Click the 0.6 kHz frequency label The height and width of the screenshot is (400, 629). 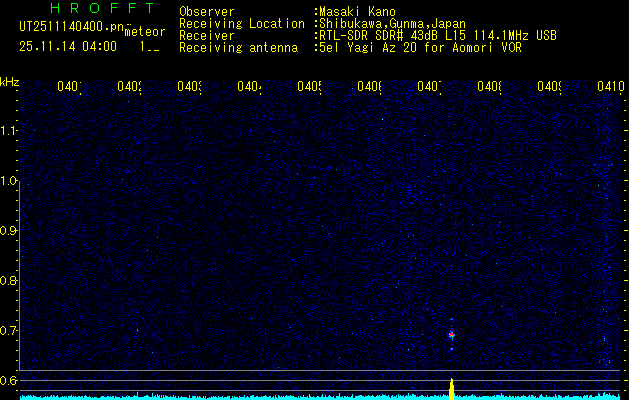pyautogui.click(x=9, y=380)
